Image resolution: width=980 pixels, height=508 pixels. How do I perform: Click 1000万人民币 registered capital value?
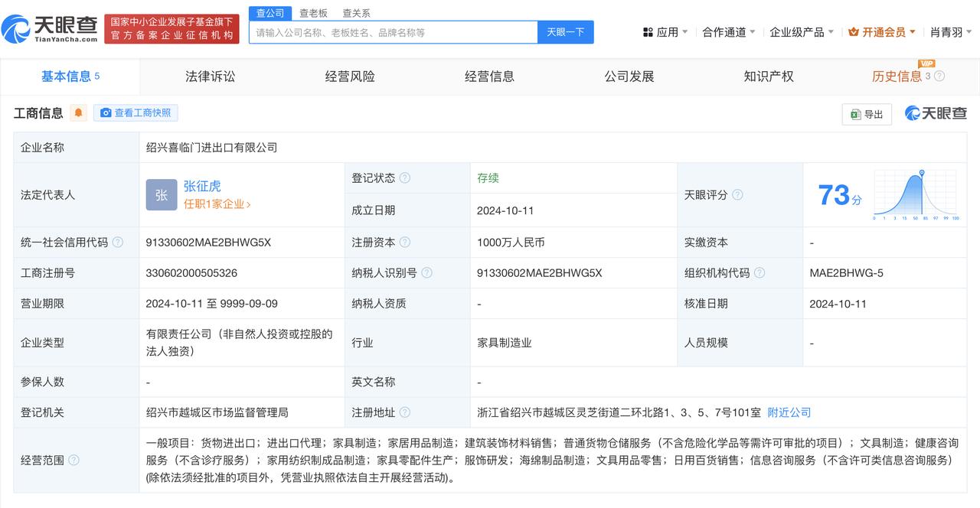click(511, 243)
